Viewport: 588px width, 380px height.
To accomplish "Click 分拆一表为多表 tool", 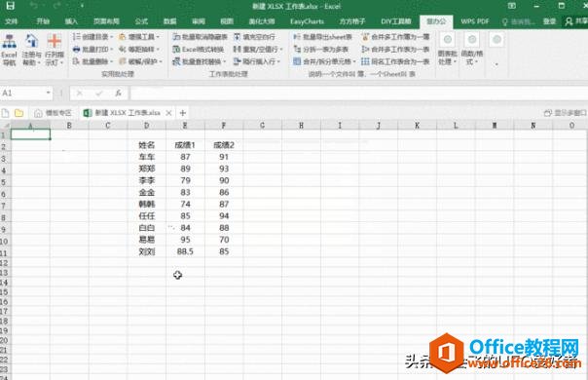I will (320, 49).
